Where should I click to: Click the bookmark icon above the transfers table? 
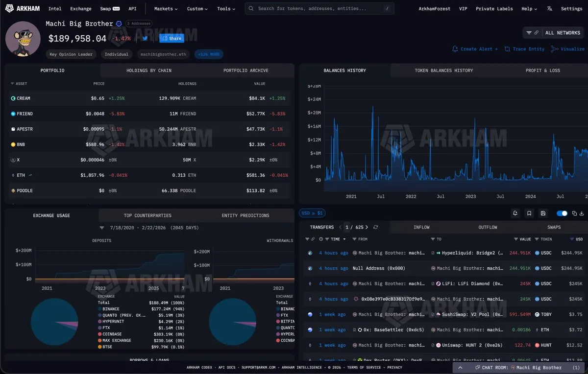tap(529, 213)
